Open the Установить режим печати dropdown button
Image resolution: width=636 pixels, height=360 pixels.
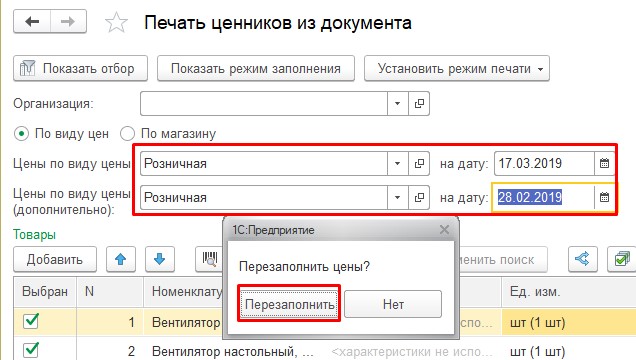coord(457,69)
